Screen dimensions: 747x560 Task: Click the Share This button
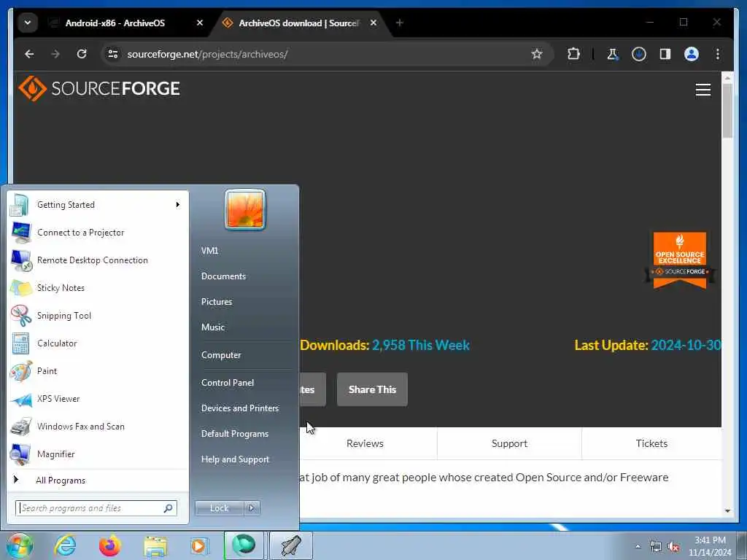[x=372, y=389]
